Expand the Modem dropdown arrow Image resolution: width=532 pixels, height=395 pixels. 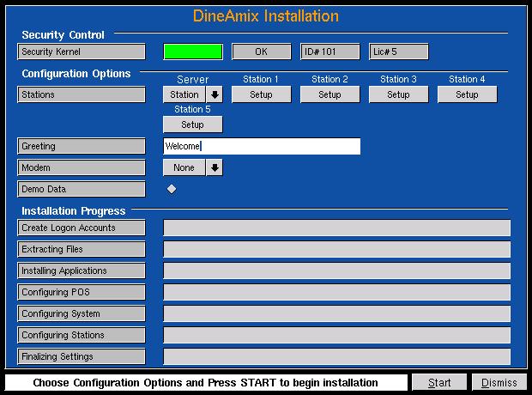tap(215, 167)
